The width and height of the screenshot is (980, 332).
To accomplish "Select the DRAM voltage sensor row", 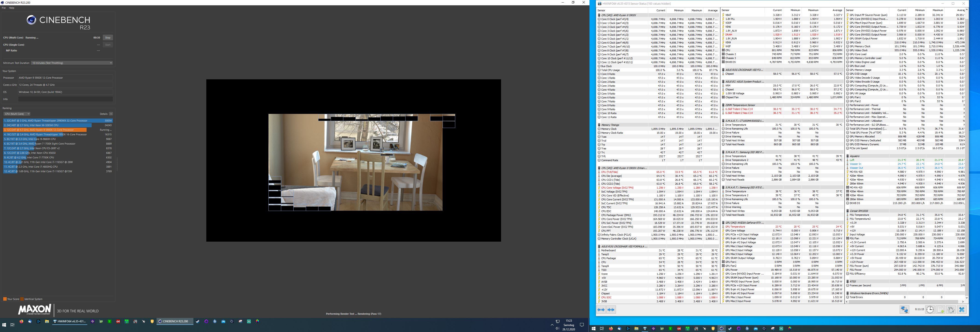I will (x=782, y=35).
